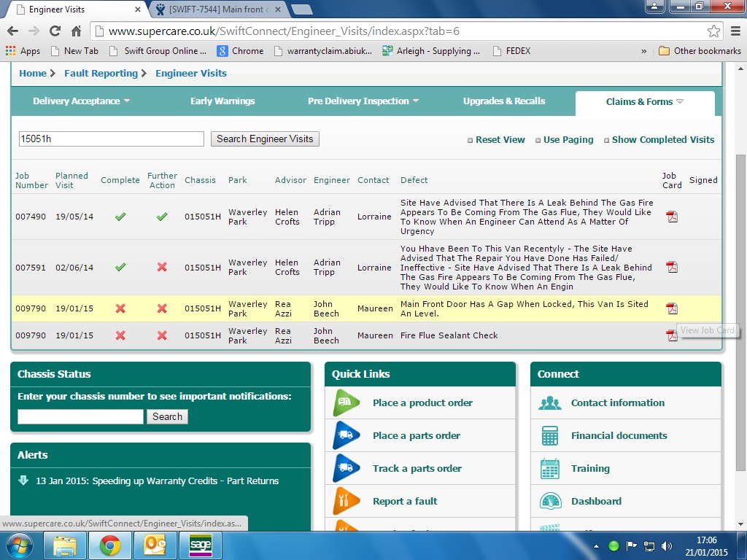Click Complete green tick for job 007490
Image resolution: width=747 pixels, height=560 pixels.
[120, 217]
